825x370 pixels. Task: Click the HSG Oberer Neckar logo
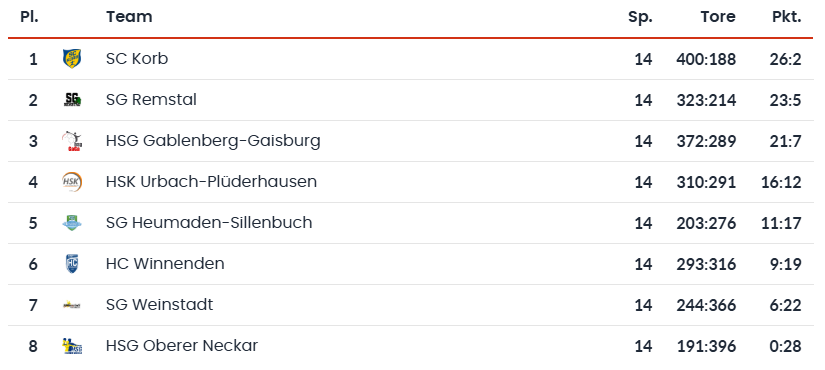tap(72, 346)
